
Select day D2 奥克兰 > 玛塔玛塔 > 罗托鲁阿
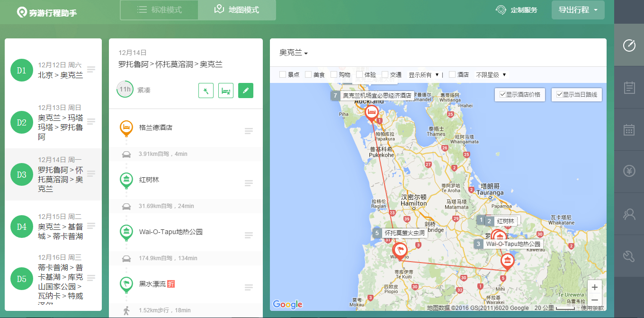coord(53,122)
